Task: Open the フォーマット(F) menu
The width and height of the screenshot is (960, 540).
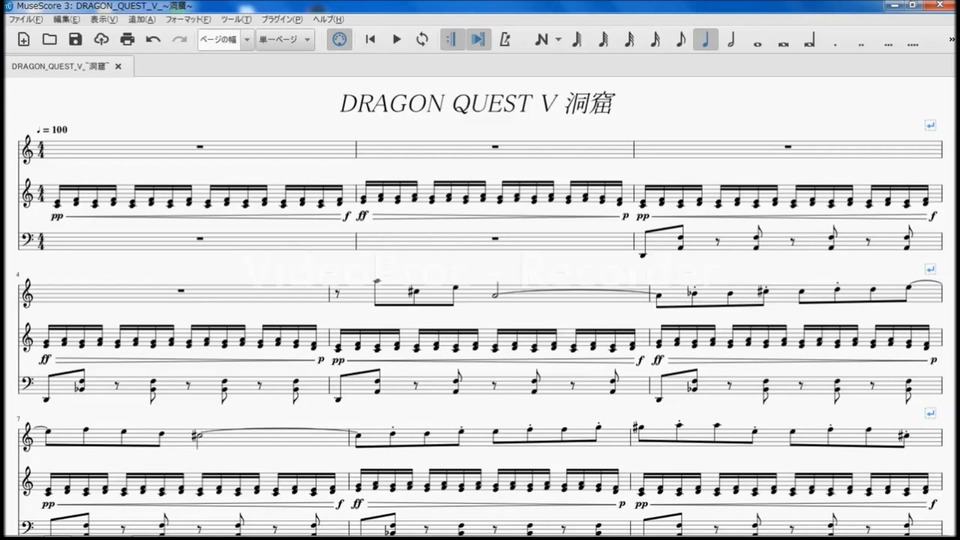Action: 188,20
